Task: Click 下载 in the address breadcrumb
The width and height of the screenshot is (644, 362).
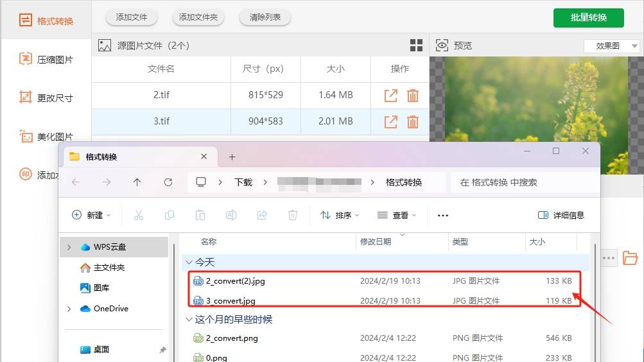Action: coord(243,182)
